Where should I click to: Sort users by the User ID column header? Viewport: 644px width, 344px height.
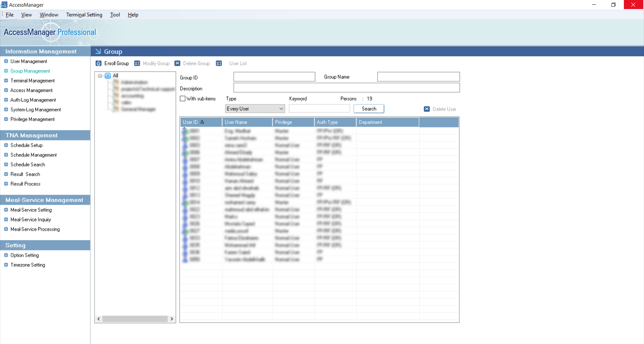(x=191, y=122)
